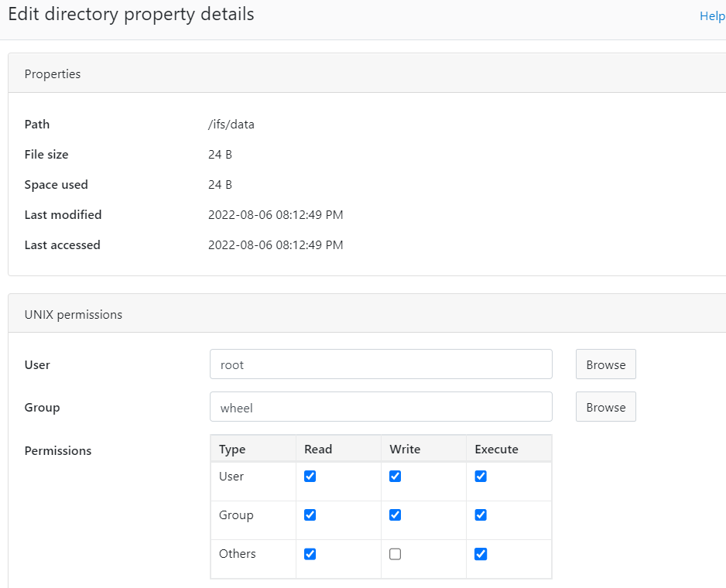The height and width of the screenshot is (588, 726).
Task: Uncheck Read permission for User
Action: pyautogui.click(x=310, y=476)
